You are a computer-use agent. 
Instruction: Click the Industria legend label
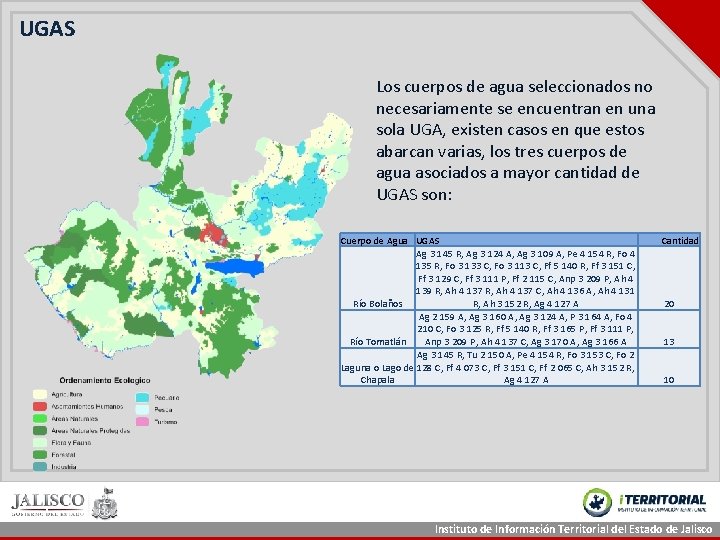point(64,467)
